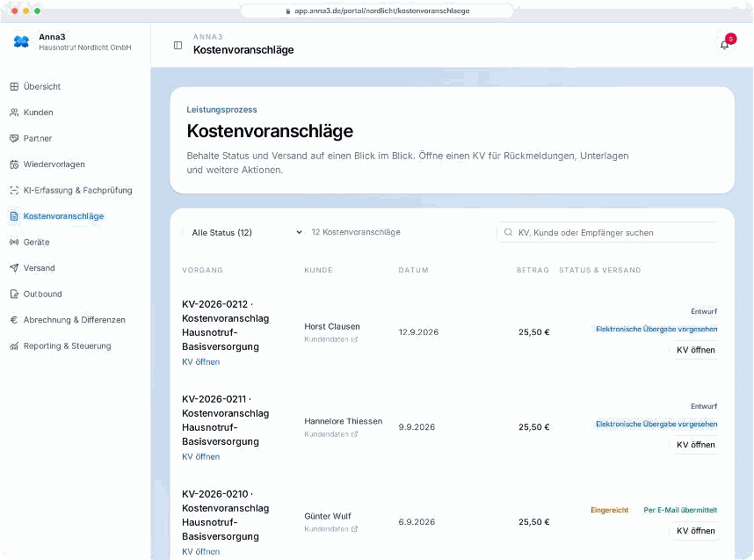Open the Alle Status (12) dropdown
The width and height of the screenshot is (754, 560).
[x=243, y=233]
